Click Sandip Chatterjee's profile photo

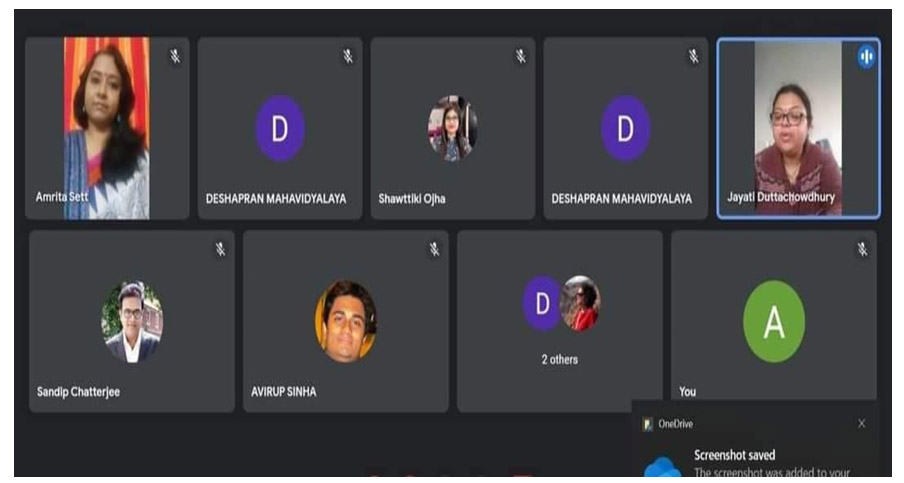point(132,321)
